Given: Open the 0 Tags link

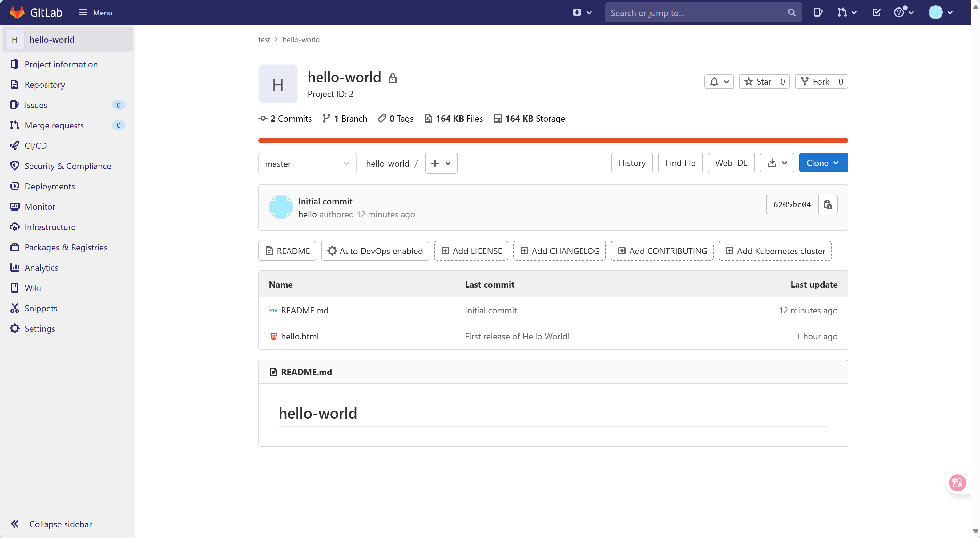Looking at the screenshot, I should [396, 119].
